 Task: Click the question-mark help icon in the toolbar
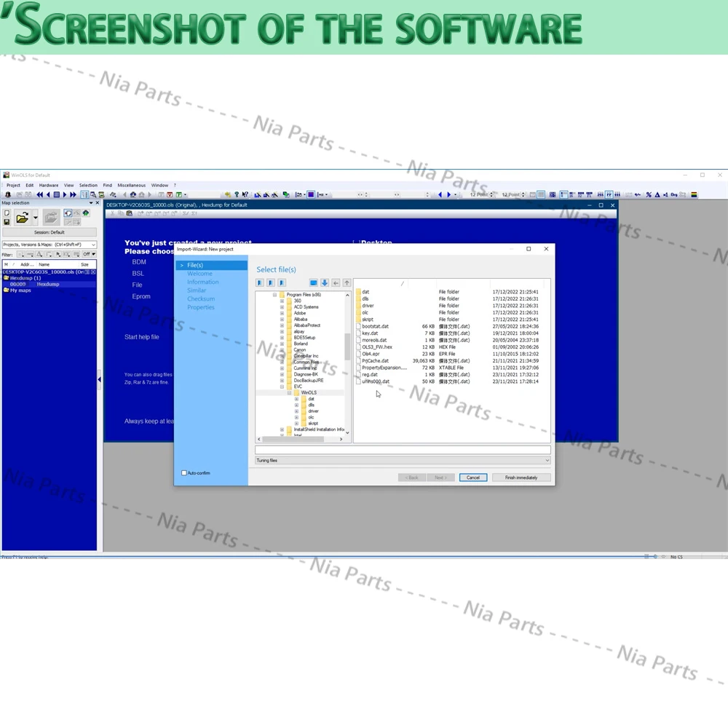coord(237,194)
